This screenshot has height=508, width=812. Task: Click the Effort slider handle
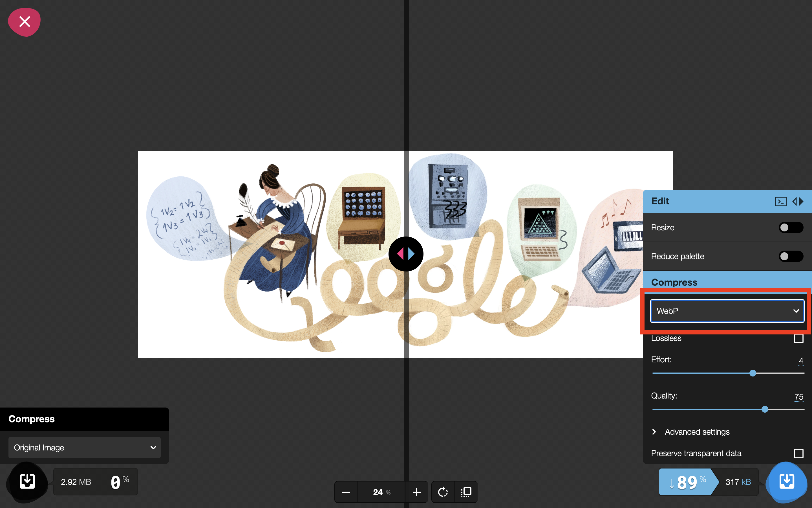point(753,373)
